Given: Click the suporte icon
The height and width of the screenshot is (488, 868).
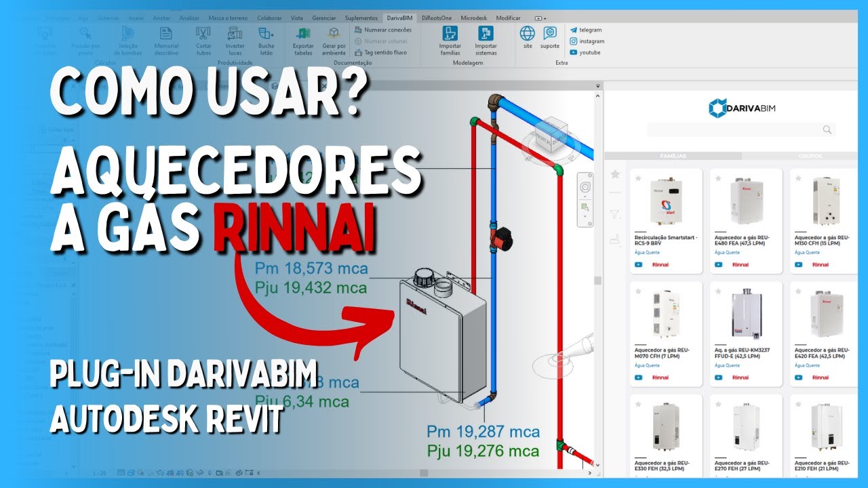Looking at the screenshot, I should [550, 37].
